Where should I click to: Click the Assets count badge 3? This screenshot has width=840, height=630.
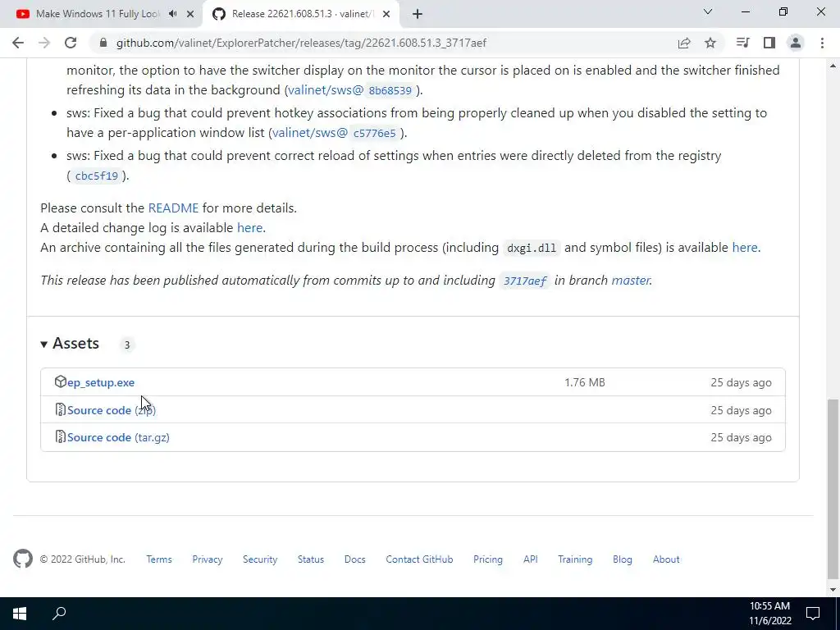point(127,345)
